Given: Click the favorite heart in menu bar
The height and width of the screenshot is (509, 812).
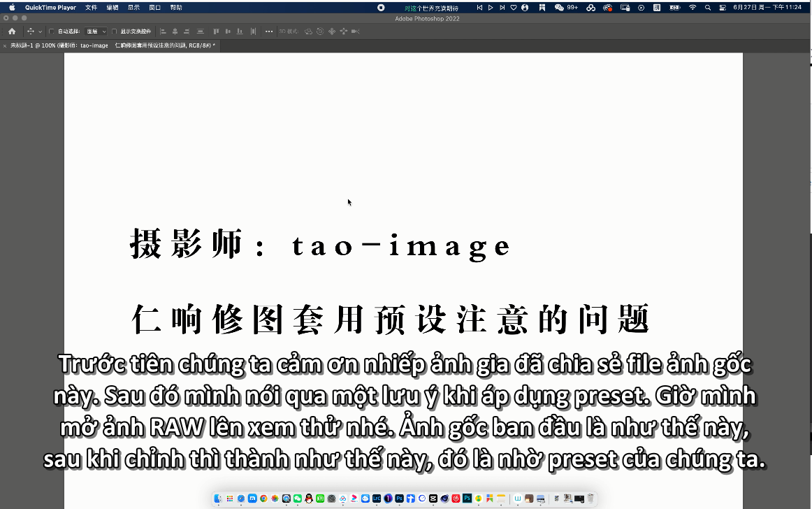Looking at the screenshot, I should (x=513, y=7).
